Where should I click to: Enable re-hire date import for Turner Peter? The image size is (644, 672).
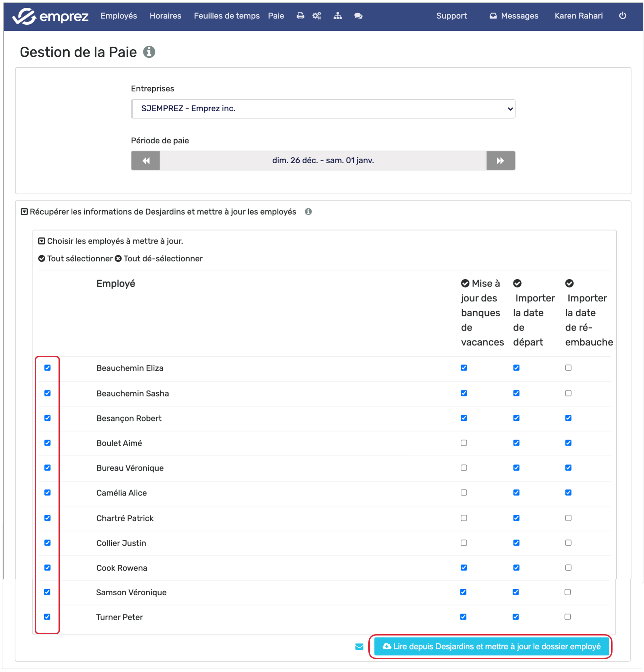coord(568,617)
